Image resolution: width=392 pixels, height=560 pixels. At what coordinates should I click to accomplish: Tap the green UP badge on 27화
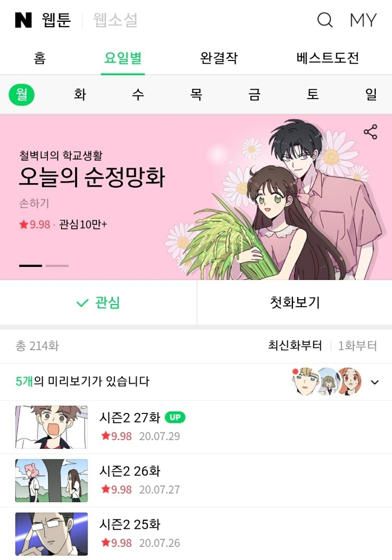tap(175, 417)
